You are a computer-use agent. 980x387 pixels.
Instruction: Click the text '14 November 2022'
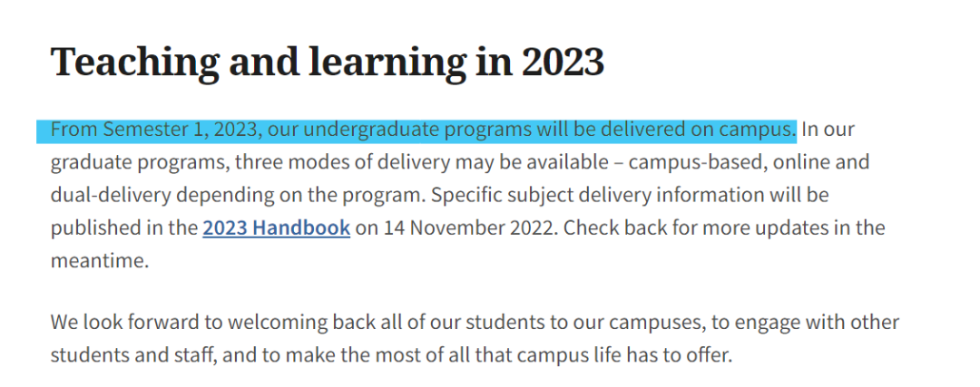pos(469,227)
